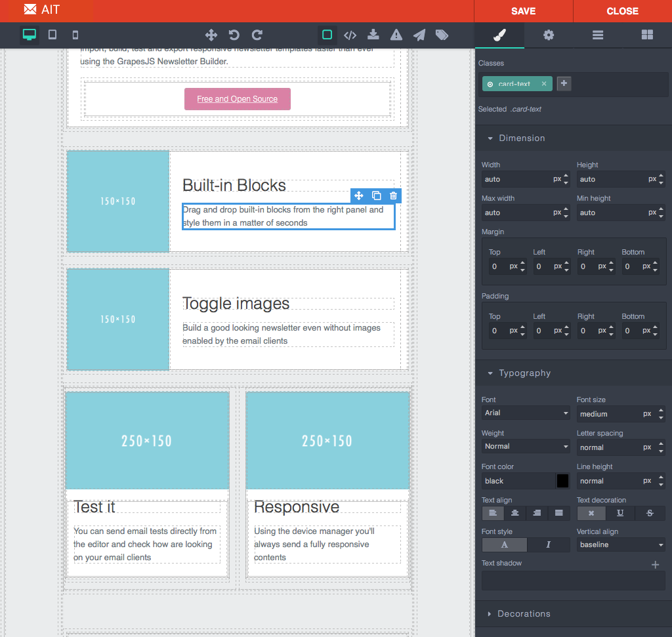Toggle underline text decoration

click(620, 513)
